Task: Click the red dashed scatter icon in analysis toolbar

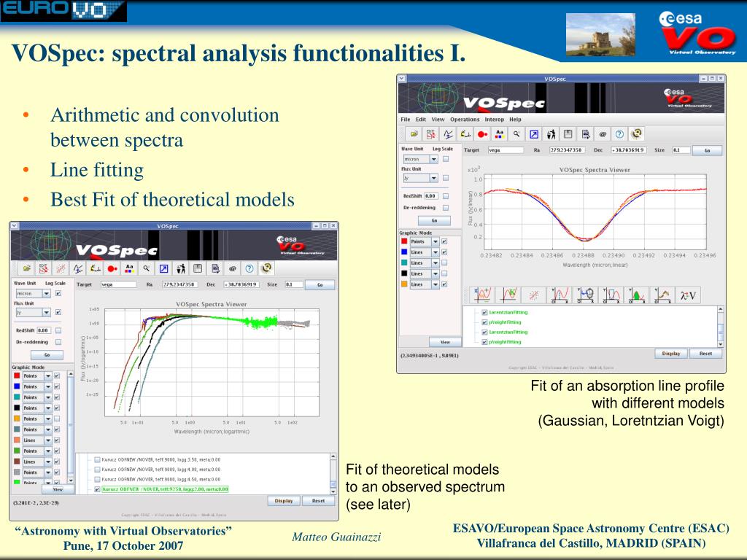Action: point(534,296)
